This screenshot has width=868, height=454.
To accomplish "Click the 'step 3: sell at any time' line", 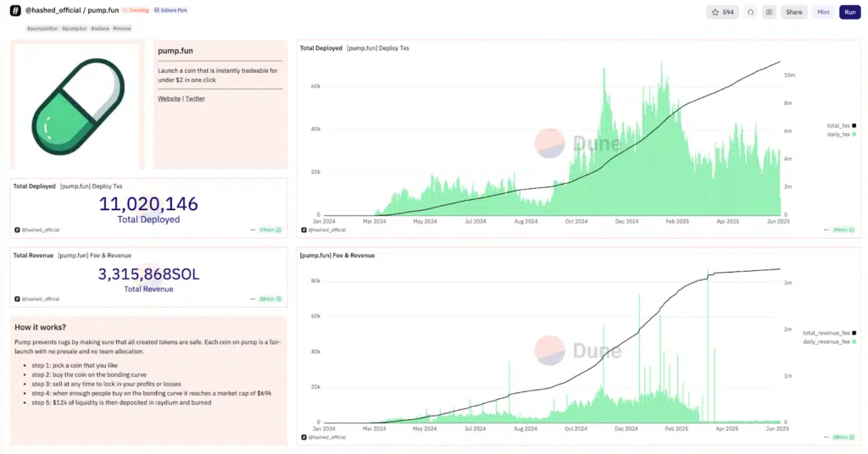I will [x=106, y=385].
